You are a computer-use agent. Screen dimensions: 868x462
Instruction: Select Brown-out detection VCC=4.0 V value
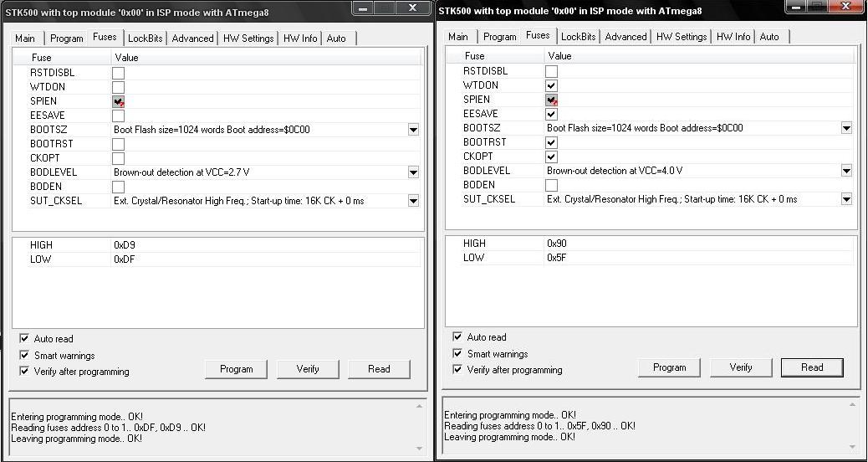pos(615,171)
